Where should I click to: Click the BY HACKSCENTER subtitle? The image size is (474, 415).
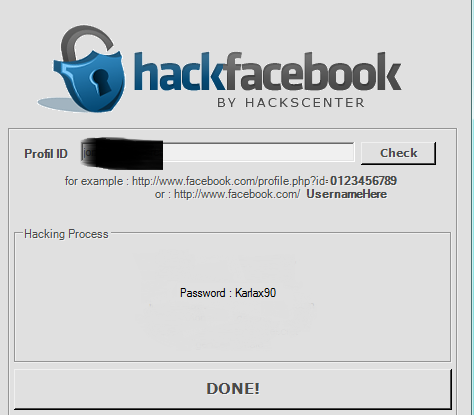[291, 103]
